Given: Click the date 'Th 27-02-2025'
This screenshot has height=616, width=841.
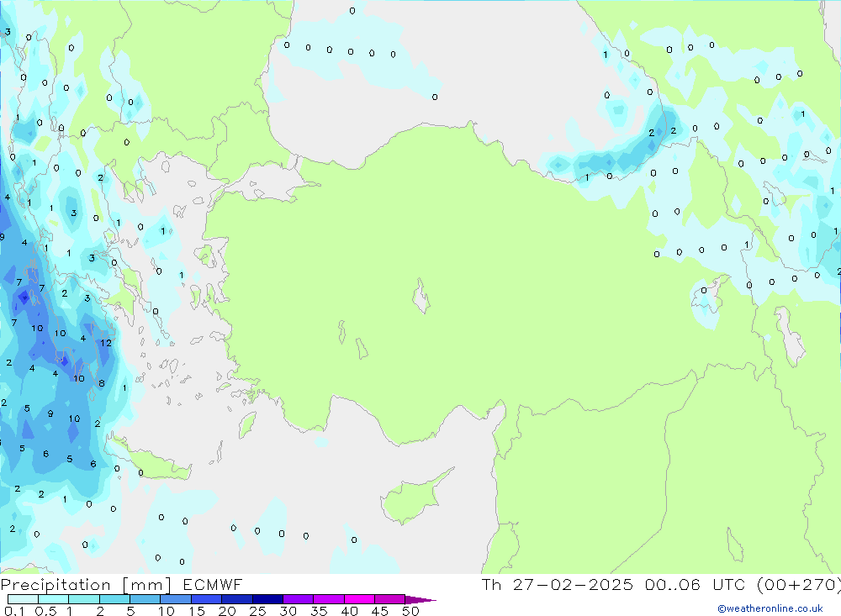Looking at the screenshot, I should (x=557, y=585).
